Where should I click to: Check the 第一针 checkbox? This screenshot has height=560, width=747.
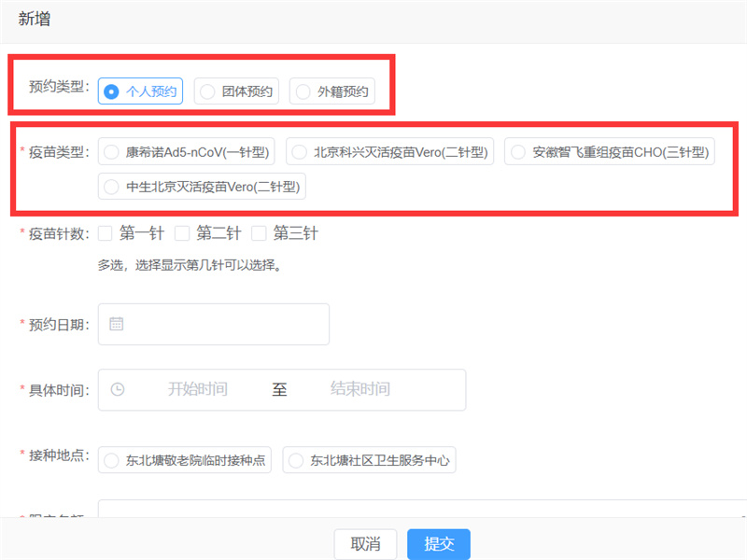(x=106, y=233)
